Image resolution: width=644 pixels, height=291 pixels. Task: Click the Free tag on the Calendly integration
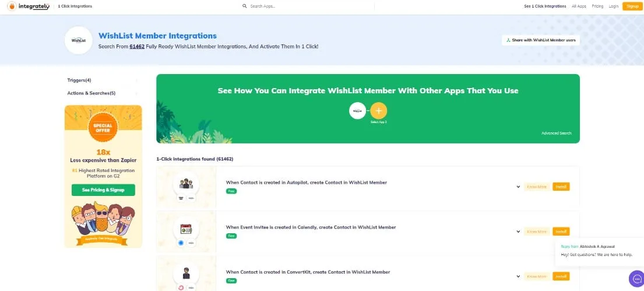[x=231, y=236]
